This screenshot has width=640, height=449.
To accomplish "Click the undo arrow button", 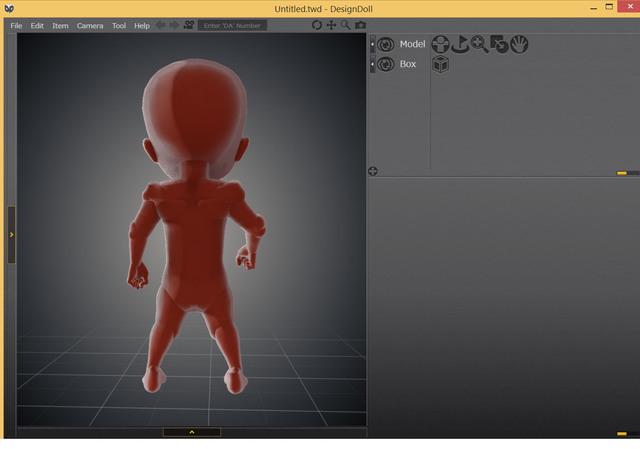I will coord(161,25).
